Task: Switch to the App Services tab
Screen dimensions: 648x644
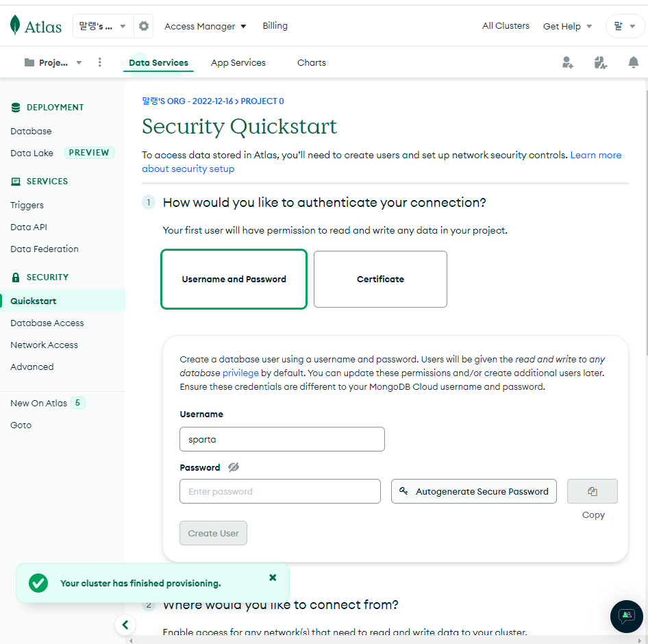Action: coord(238,63)
